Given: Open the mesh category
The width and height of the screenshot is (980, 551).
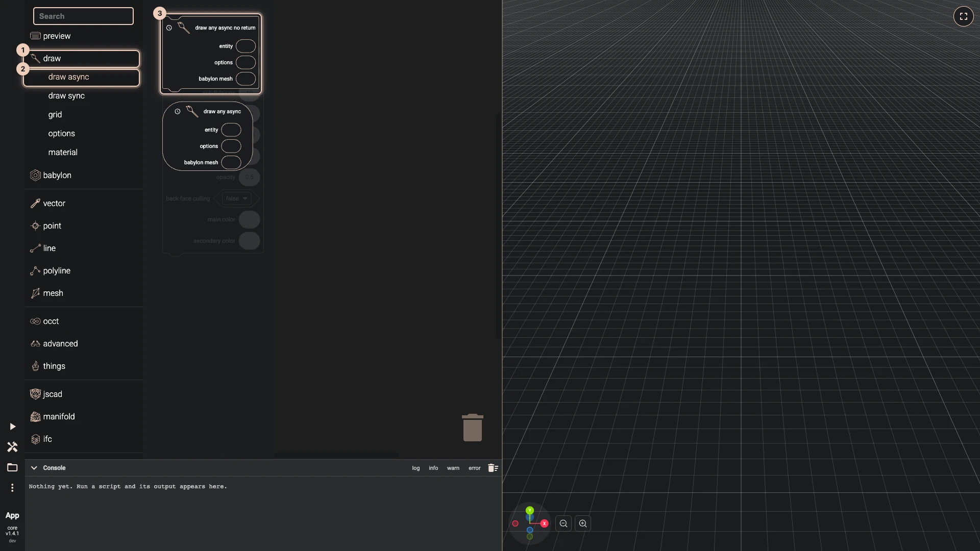Looking at the screenshot, I should 84,293.
